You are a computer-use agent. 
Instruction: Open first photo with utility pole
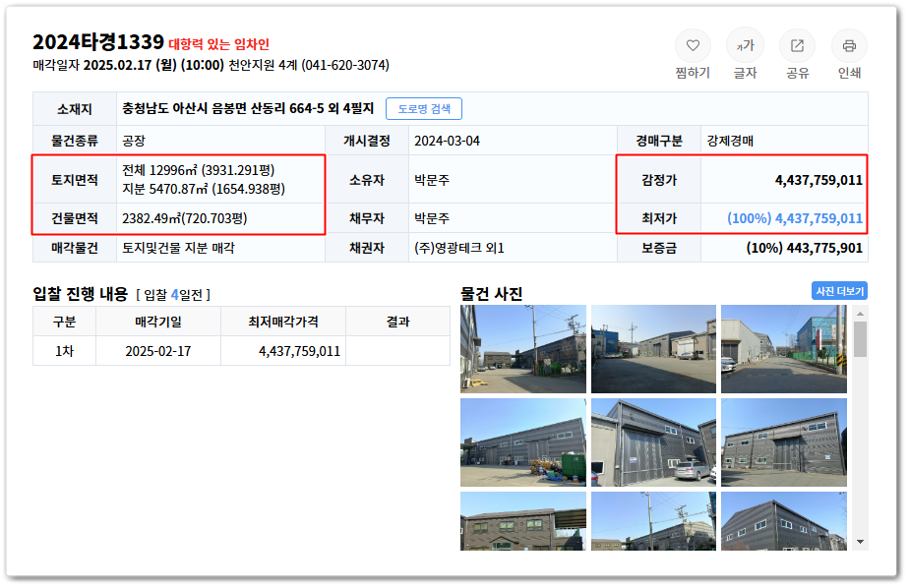523,349
